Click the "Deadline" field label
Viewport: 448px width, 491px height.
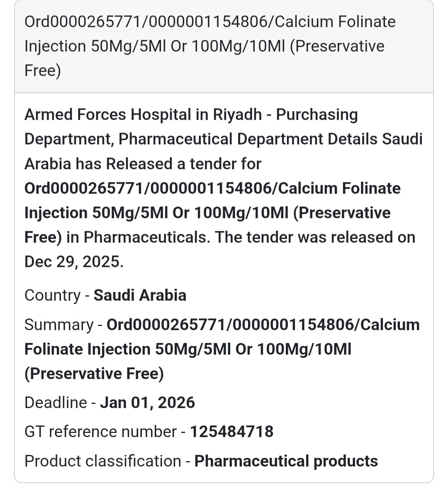click(x=56, y=403)
